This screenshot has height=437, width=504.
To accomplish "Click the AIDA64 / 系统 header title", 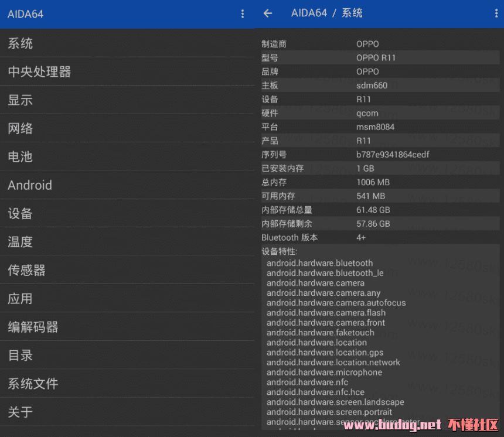I will [326, 13].
